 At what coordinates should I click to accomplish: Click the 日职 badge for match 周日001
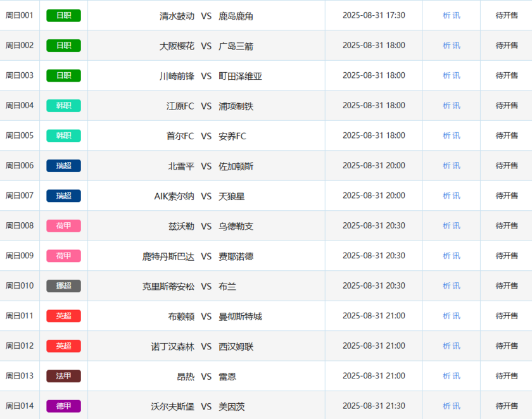coord(63,15)
